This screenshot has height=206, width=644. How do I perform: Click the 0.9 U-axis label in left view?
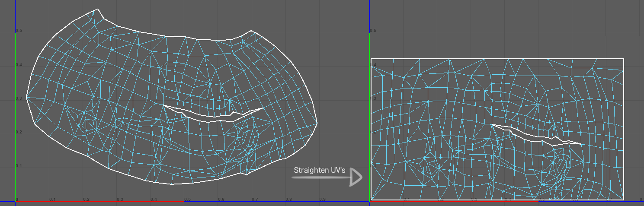[x=322, y=200]
